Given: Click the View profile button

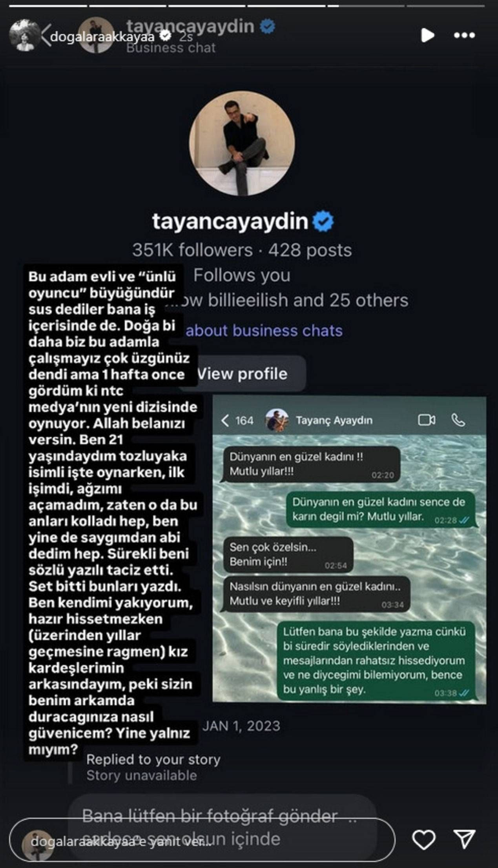Looking at the screenshot, I should tap(242, 374).
